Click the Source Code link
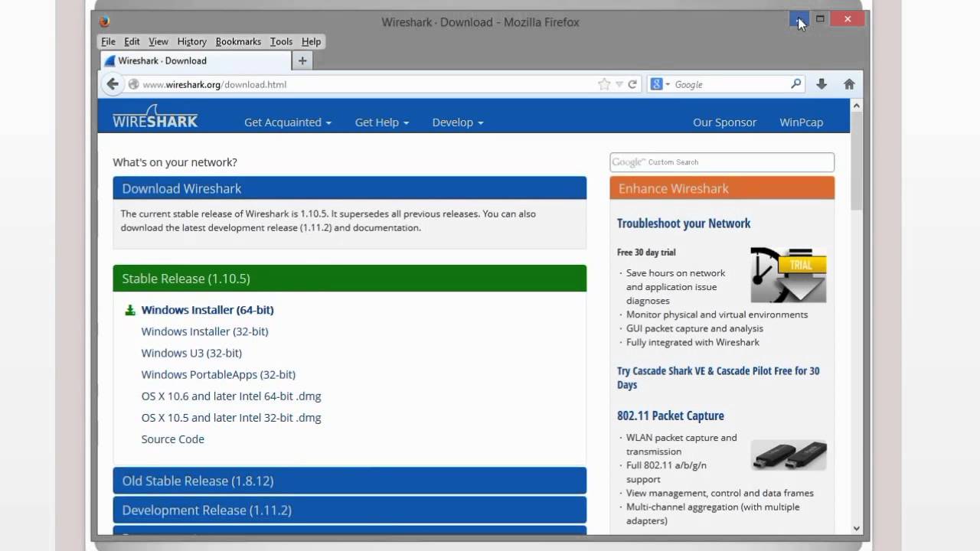 pyautogui.click(x=172, y=439)
